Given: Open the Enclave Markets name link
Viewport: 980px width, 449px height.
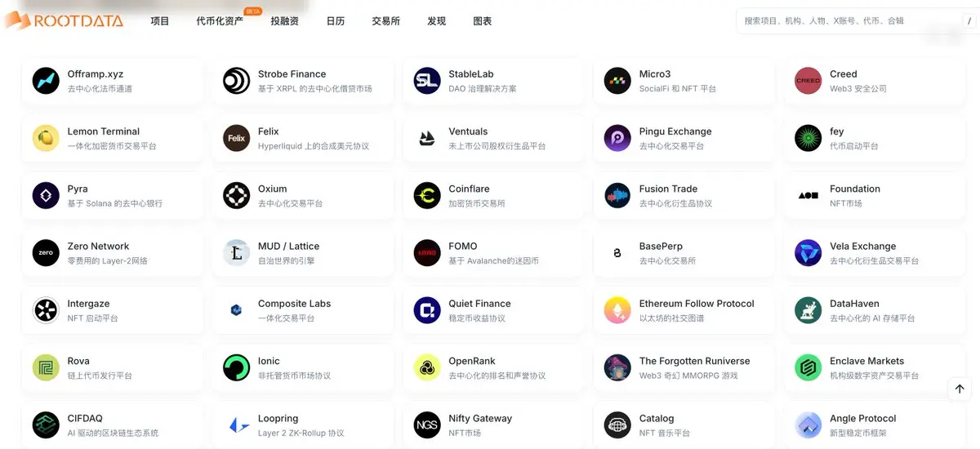Looking at the screenshot, I should click(x=866, y=361).
